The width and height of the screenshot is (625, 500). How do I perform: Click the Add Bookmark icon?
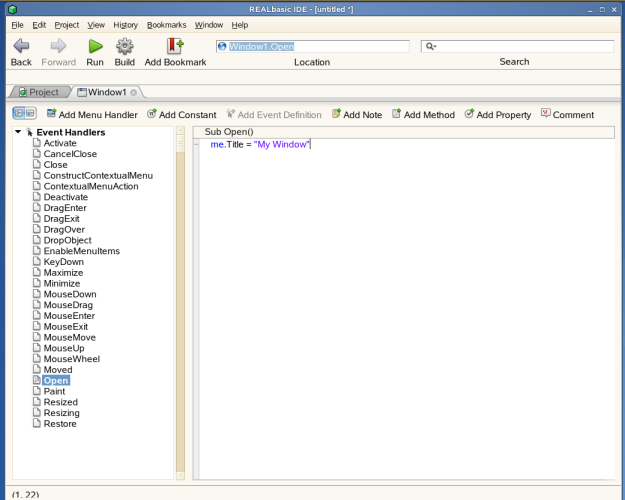click(175, 46)
